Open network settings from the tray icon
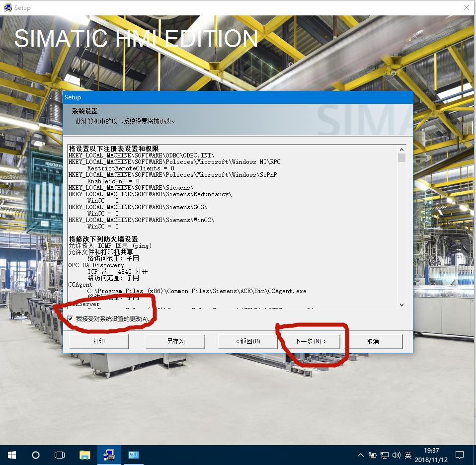Screen dimensions: 476x465 point(384,454)
